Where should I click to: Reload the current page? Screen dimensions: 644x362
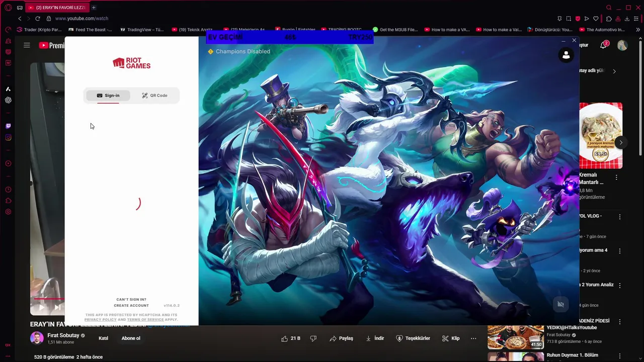(x=38, y=19)
